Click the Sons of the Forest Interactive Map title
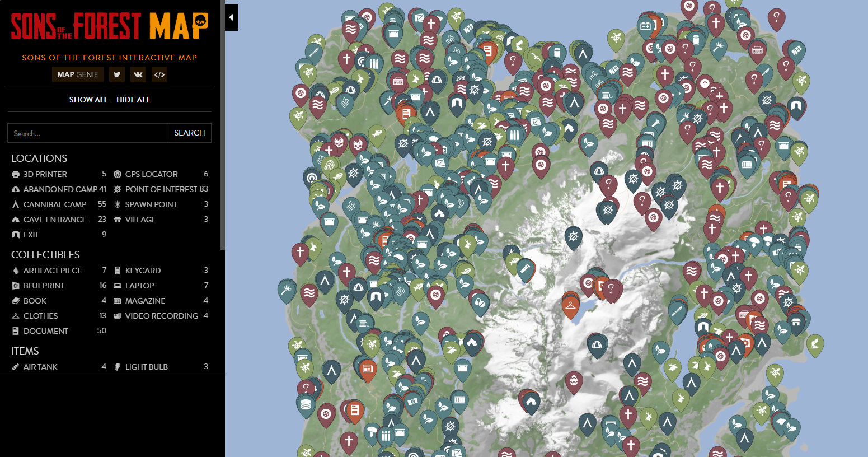 point(110,58)
